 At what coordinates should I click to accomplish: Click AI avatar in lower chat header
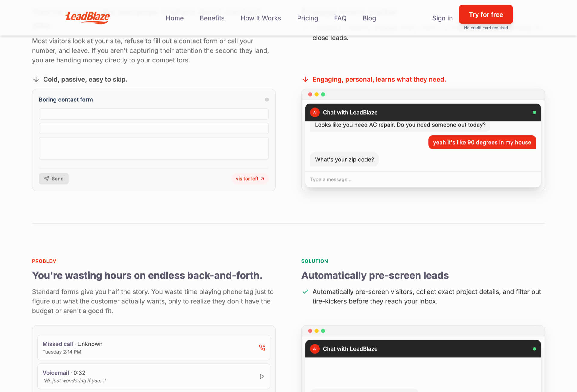315,349
